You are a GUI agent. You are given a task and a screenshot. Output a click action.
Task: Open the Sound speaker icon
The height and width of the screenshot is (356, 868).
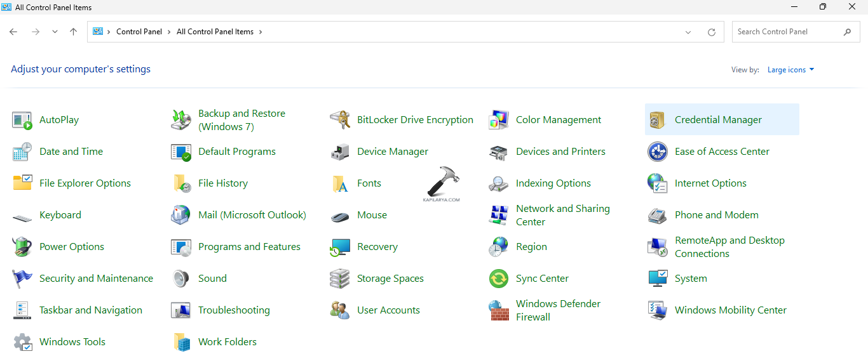[181, 279]
